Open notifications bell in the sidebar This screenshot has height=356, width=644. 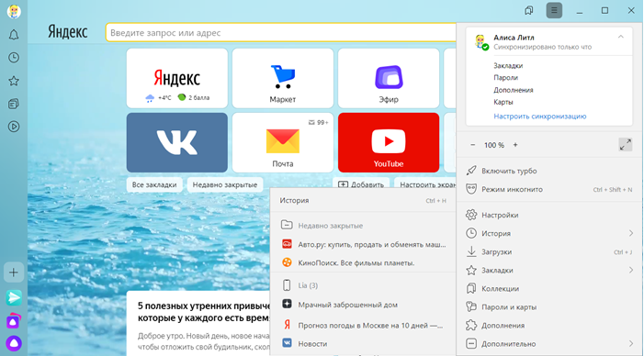pos(14,35)
